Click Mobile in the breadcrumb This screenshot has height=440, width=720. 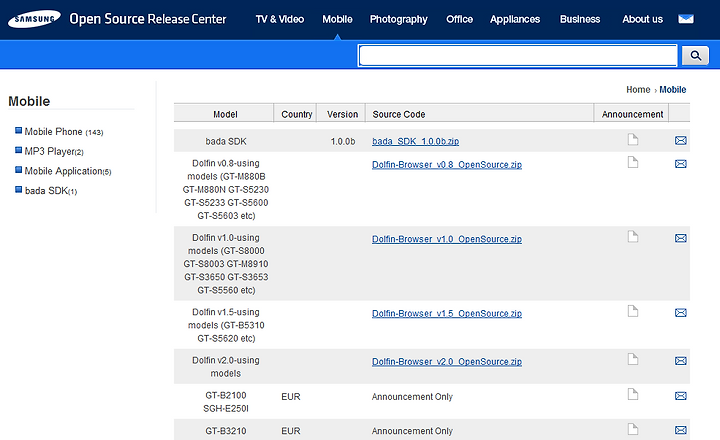(x=673, y=90)
